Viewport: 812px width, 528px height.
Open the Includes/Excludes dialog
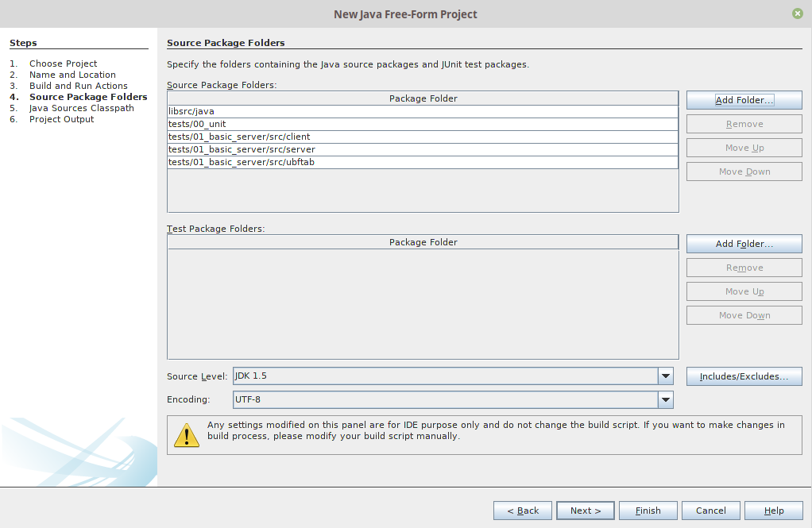pos(744,376)
